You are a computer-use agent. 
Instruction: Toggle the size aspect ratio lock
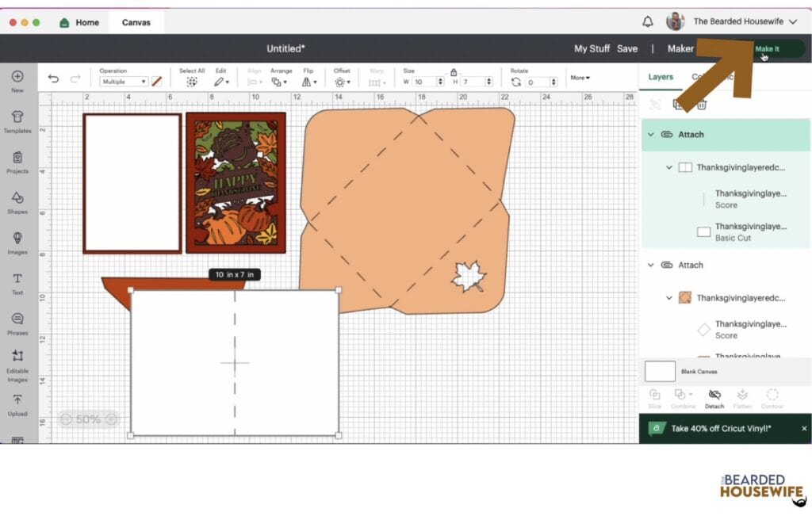coord(454,72)
